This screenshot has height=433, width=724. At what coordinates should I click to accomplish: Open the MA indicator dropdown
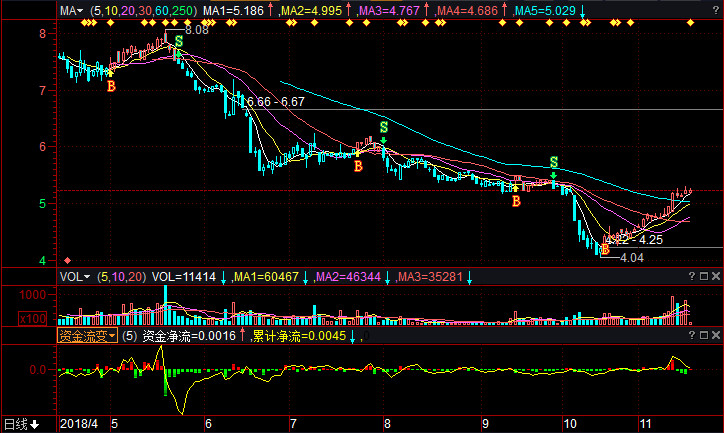[69, 10]
